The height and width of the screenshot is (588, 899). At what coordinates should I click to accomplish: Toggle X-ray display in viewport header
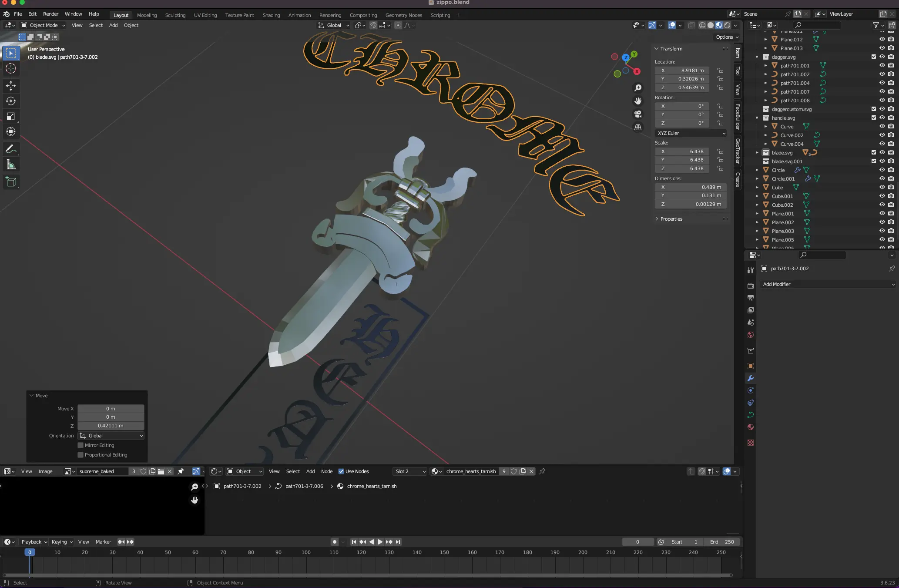click(691, 25)
